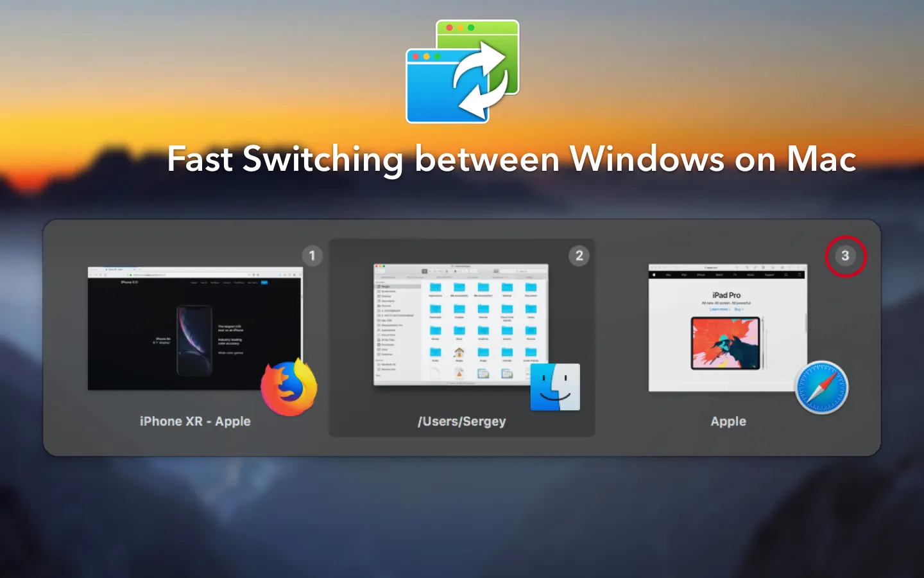This screenshot has width=924, height=578.
Task: Toggle icon view in the Finder toolbar
Action: coord(424,270)
